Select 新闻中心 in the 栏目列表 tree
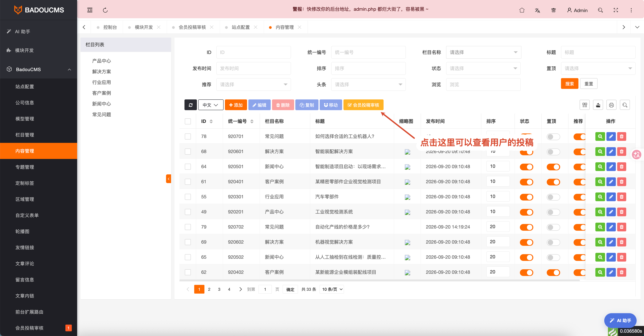Viewport: 644px width, 336px height. click(101, 104)
